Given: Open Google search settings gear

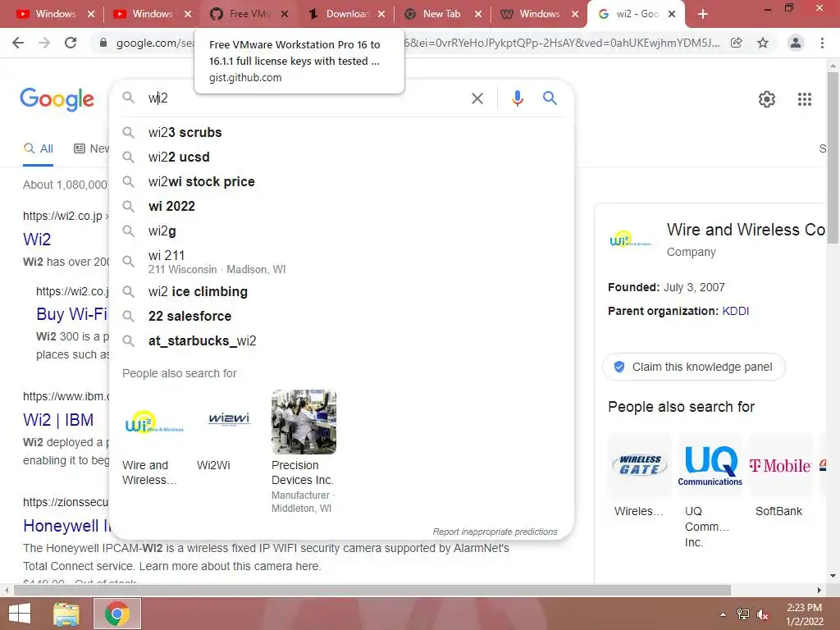Looking at the screenshot, I should (x=767, y=99).
